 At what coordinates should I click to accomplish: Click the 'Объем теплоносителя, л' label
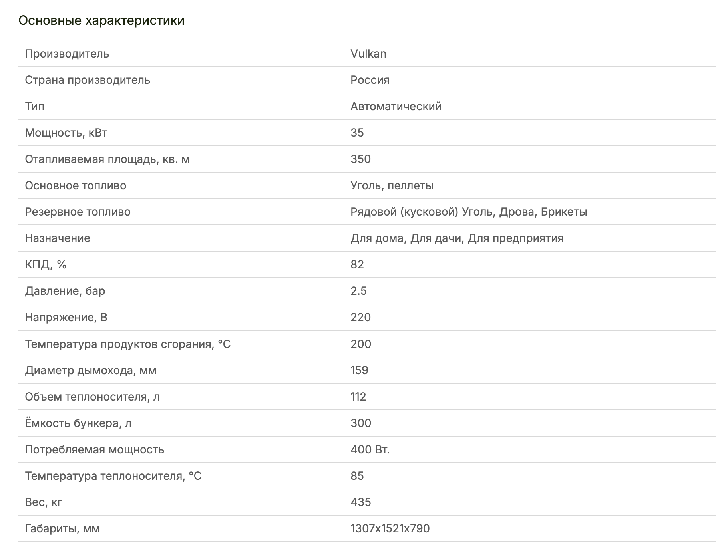pos(92,397)
